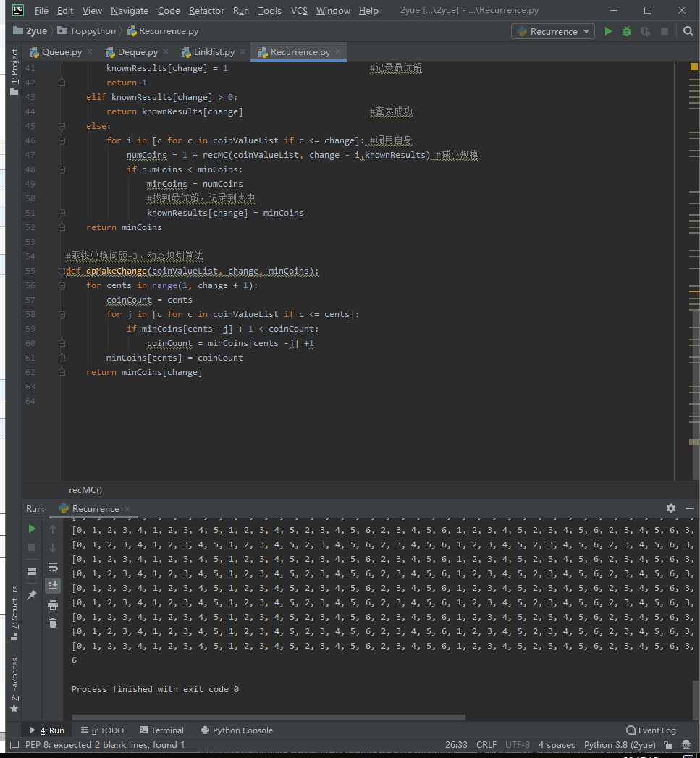The height and width of the screenshot is (758, 700).
Task: Close the Deque.py tab
Action: click(166, 51)
